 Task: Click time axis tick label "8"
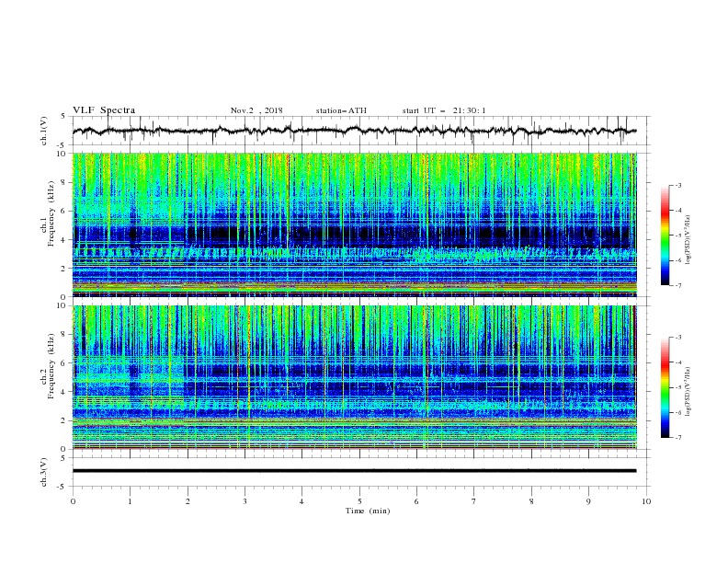pyautogui.click(x=531, y=501)
